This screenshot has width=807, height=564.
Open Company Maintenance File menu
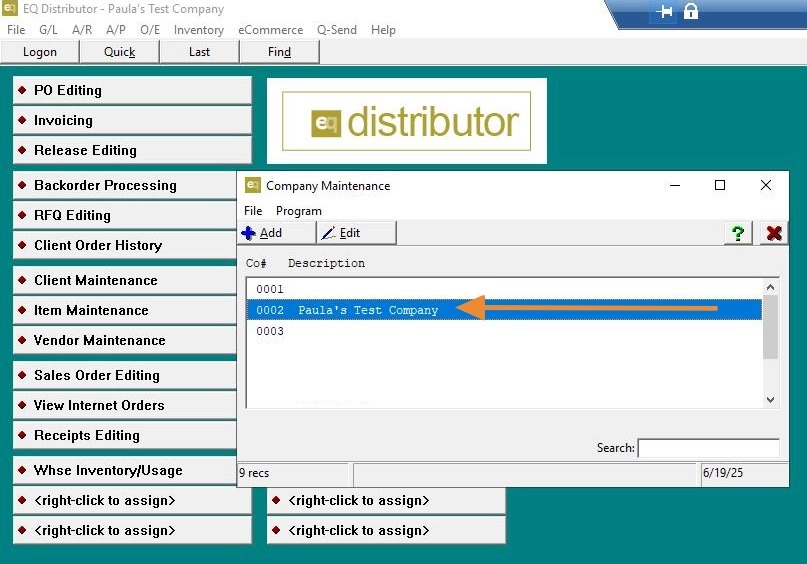(x=253, y=211)
